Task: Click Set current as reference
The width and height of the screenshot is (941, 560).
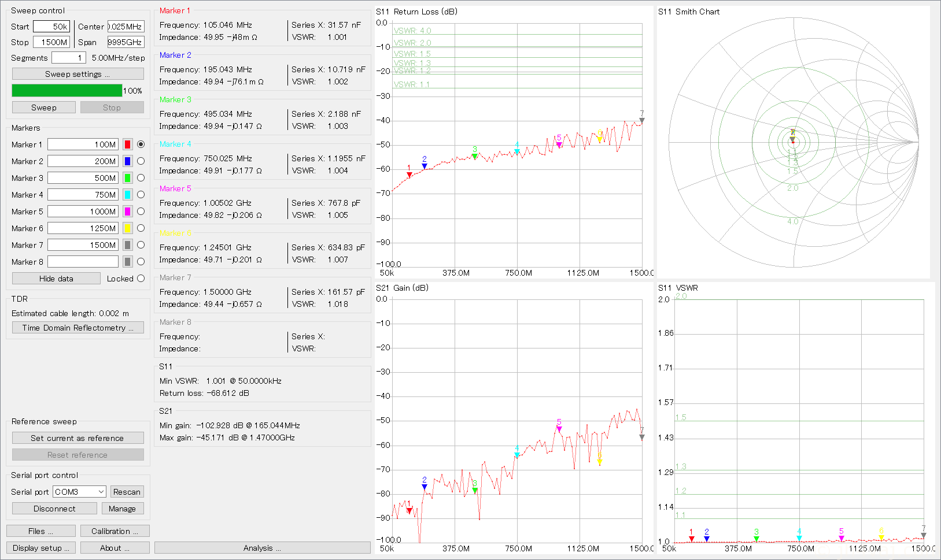Action: [78, 438]
